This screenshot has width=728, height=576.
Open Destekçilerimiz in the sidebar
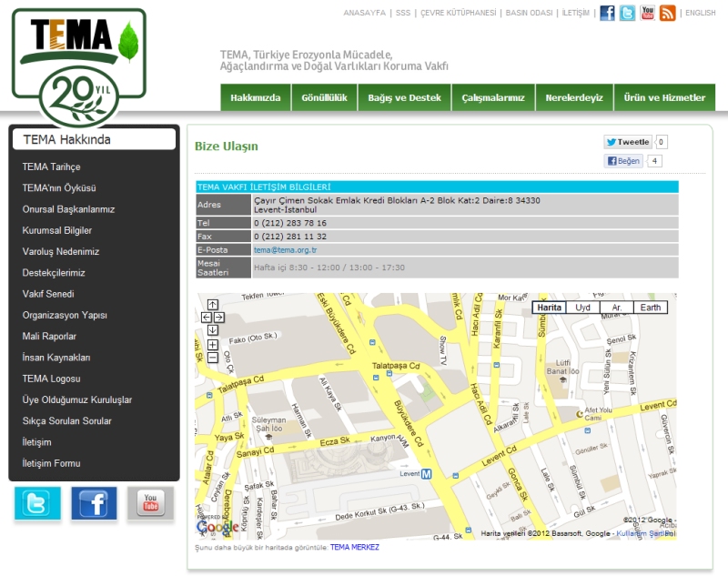coord(54,273)
